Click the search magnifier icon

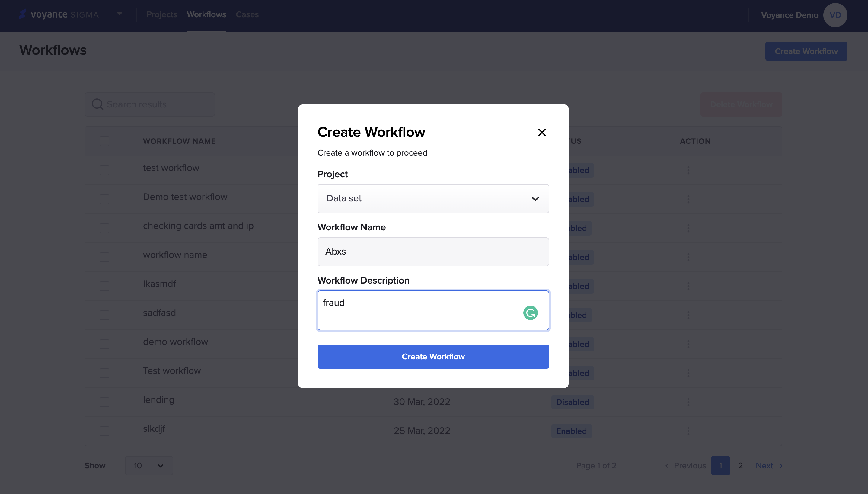pos(97,104)
